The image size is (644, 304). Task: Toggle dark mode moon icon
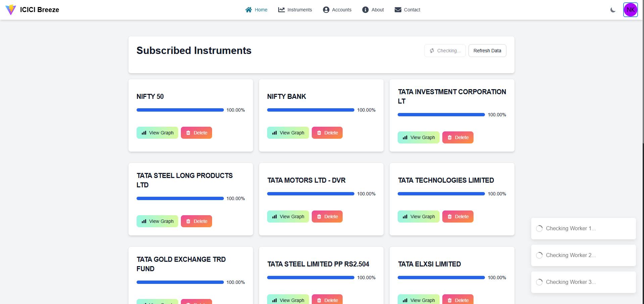pyautogui.click(x=613, y=10)
